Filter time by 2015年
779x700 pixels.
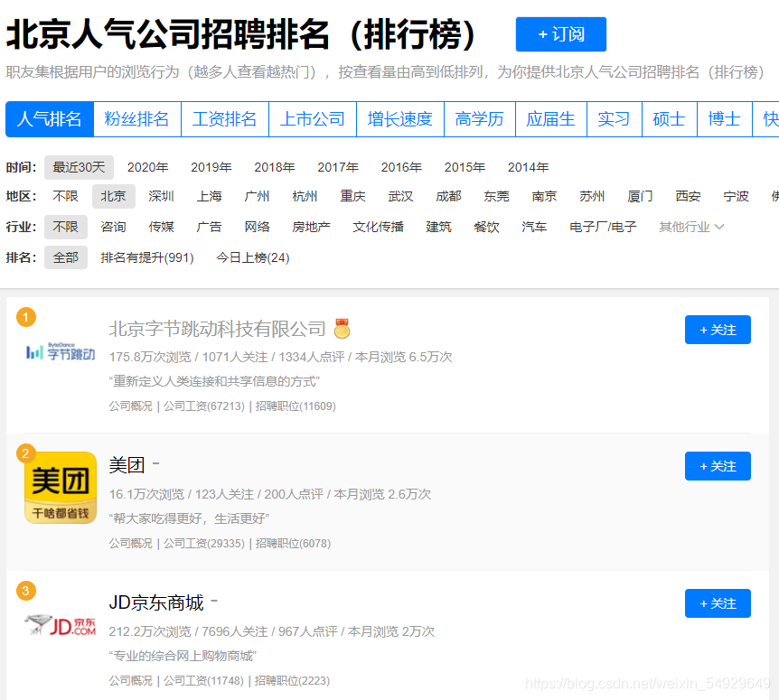pyautogui.click(x=465, y=167)
